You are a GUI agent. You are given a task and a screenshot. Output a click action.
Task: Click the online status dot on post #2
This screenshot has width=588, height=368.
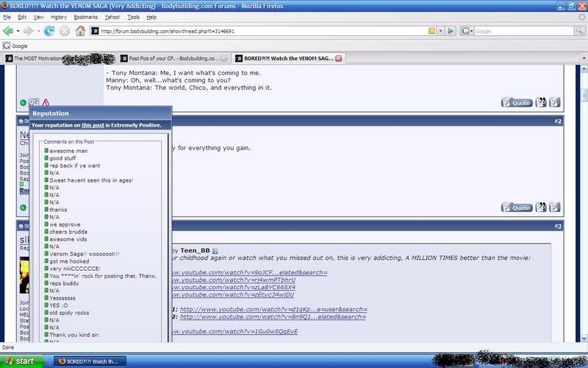coord(23,208)
